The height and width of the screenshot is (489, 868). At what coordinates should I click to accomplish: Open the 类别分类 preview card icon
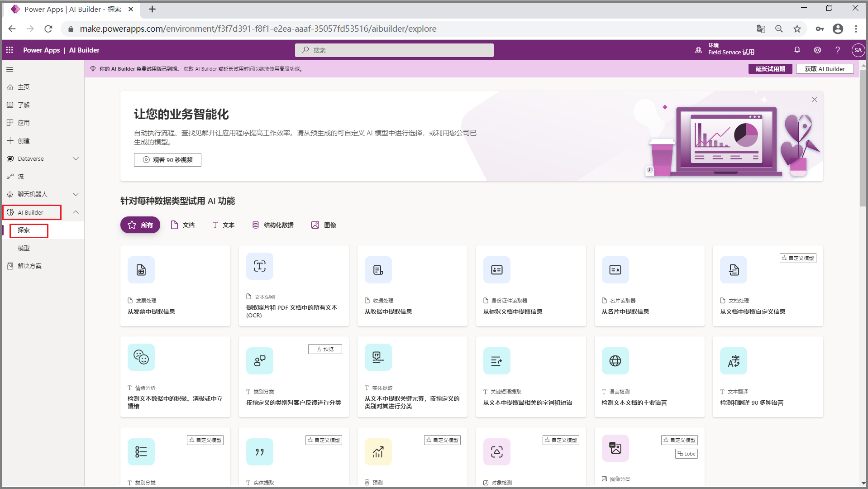coord(260,361)
